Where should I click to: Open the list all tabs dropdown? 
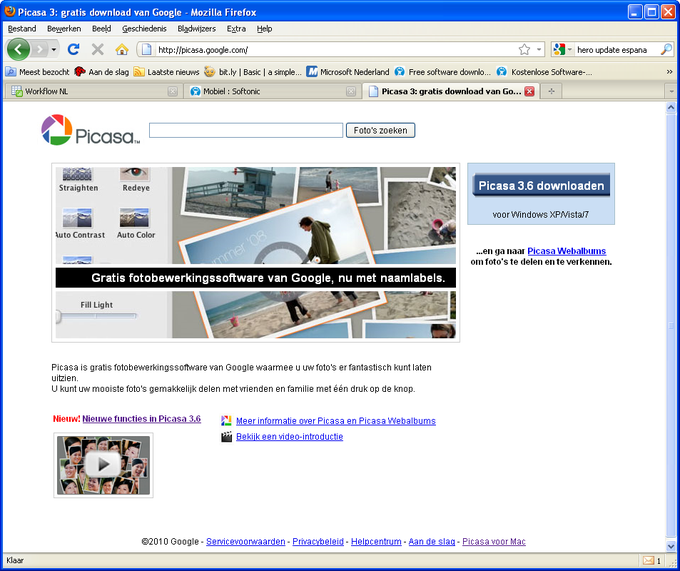[x=671, y=91]
